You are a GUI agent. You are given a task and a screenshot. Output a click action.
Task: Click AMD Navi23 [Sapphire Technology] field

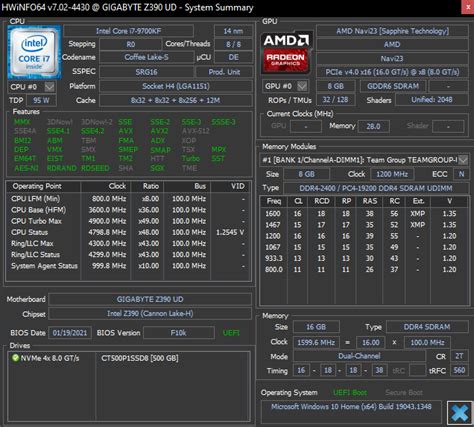392,31
